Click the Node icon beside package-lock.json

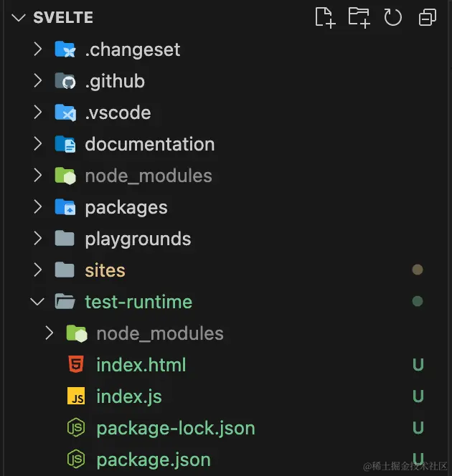click(76, 428)
